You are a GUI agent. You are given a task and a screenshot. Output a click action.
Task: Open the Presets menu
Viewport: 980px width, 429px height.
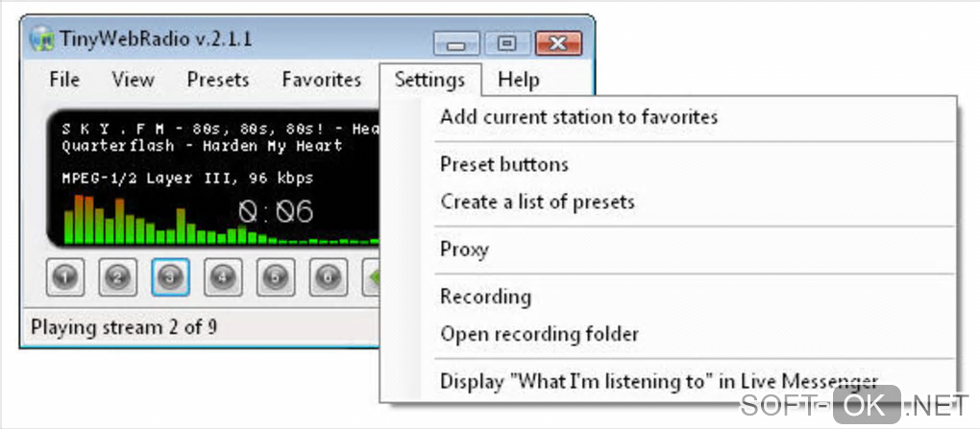[218, 80]
